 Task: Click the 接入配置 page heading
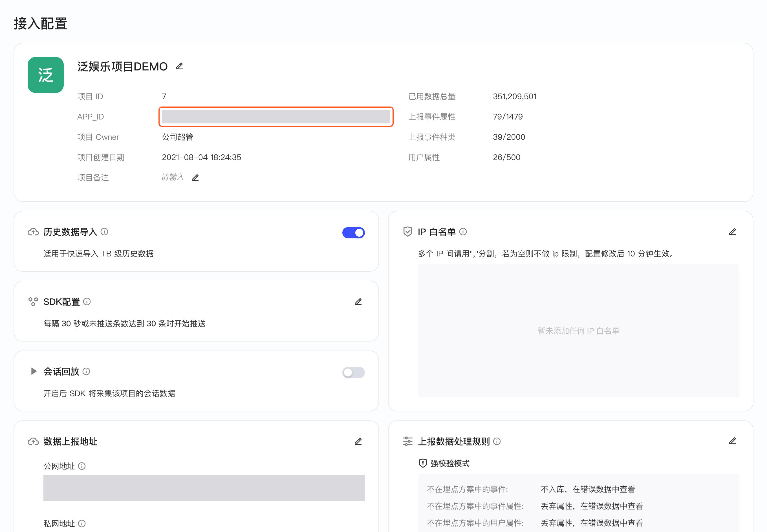[x=40, y=24]
